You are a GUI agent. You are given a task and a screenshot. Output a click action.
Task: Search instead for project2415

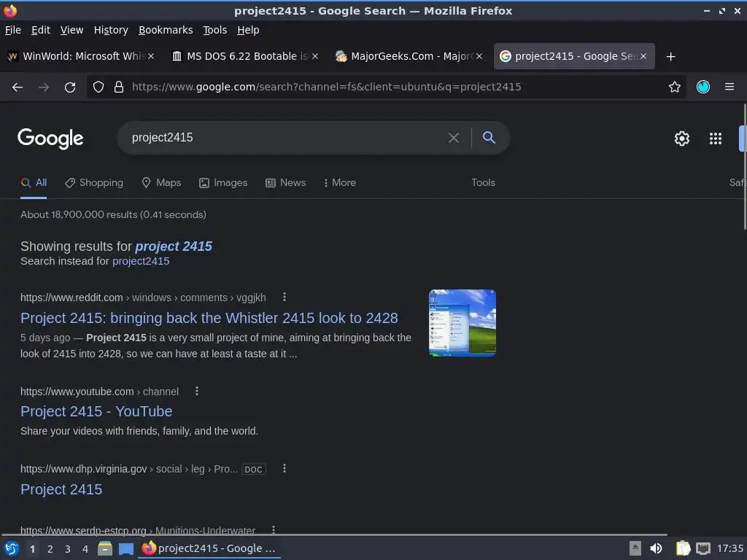141,261
